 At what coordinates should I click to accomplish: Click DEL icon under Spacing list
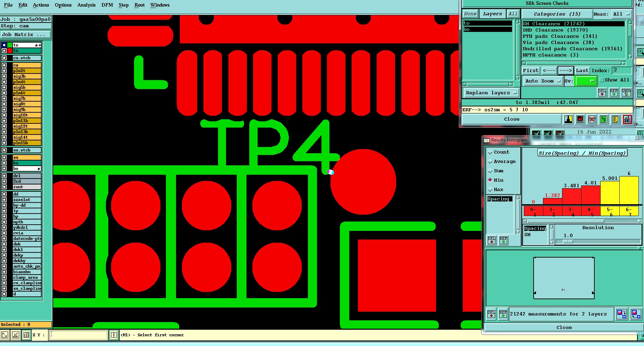(492, 240)
